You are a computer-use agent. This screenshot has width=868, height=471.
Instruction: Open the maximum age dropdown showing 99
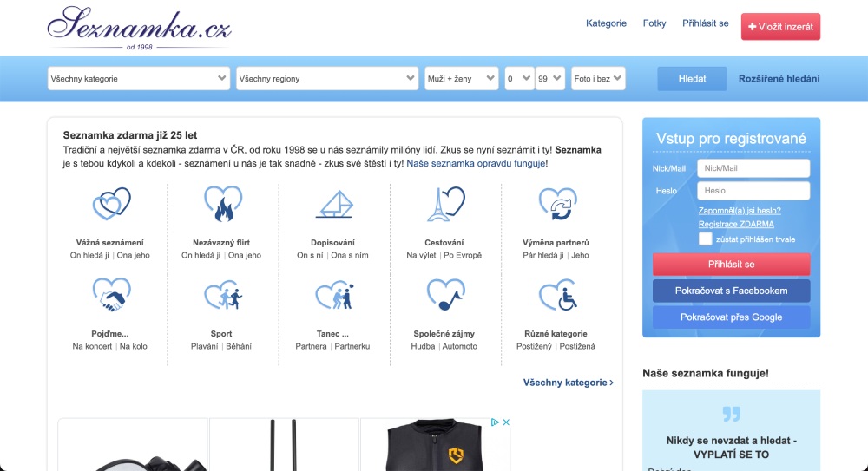(x=549, y=79)
